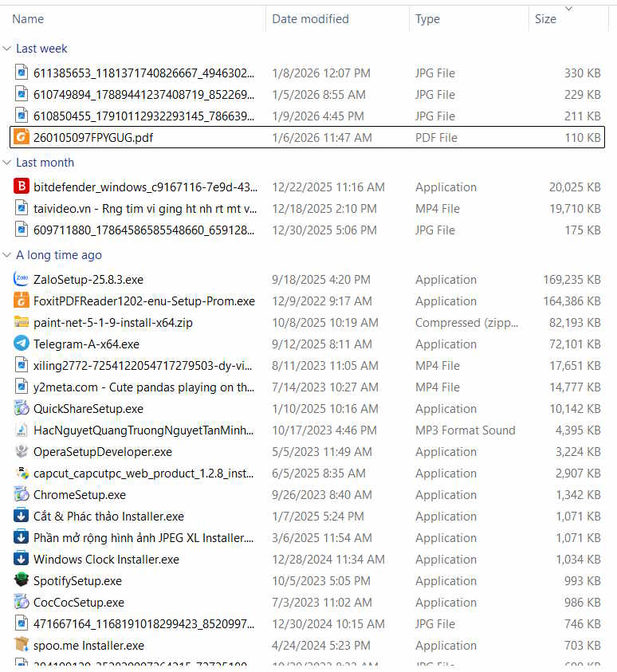The image size is (617, 672).
Task: Click the MP3 Format Sound type cell
Action: pos(466,430)
